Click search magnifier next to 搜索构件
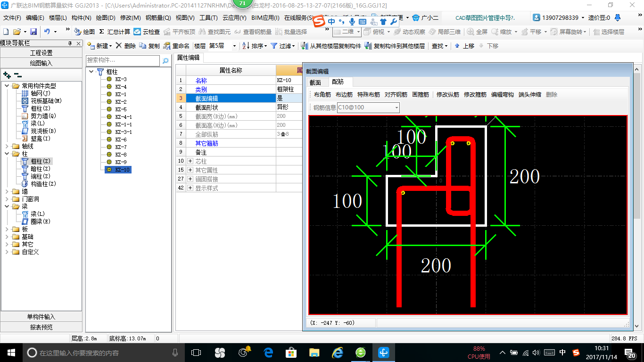The image size is (644, 362). pyautogui.click(x=165, y=60)
